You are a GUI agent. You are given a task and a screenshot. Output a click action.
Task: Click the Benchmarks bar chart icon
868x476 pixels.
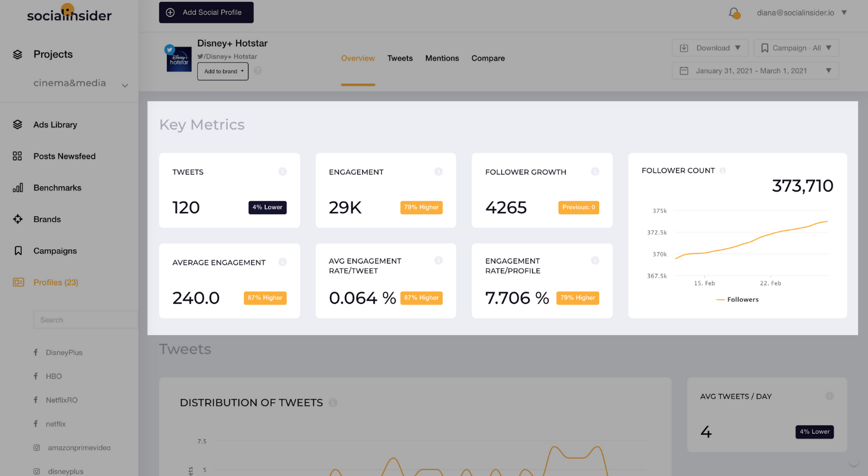click(x=17, y=187)
